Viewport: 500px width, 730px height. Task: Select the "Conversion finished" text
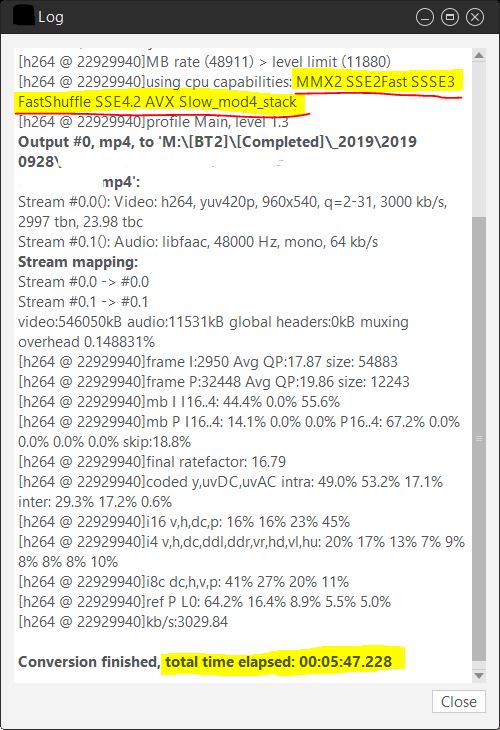pos(89,662)
